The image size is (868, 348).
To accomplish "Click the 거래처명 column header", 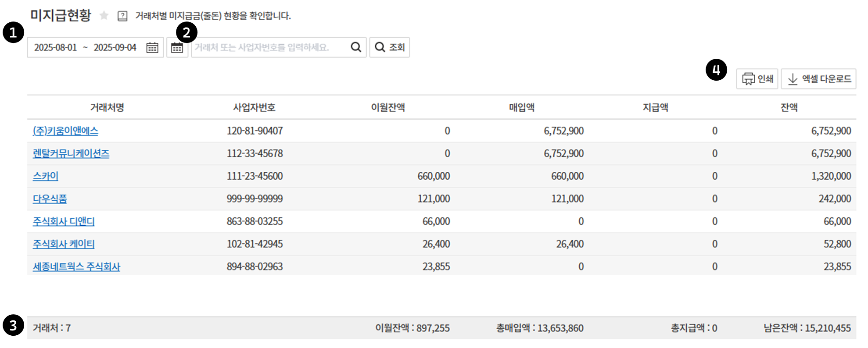I will pyautogui.click(x=107, y=107).
